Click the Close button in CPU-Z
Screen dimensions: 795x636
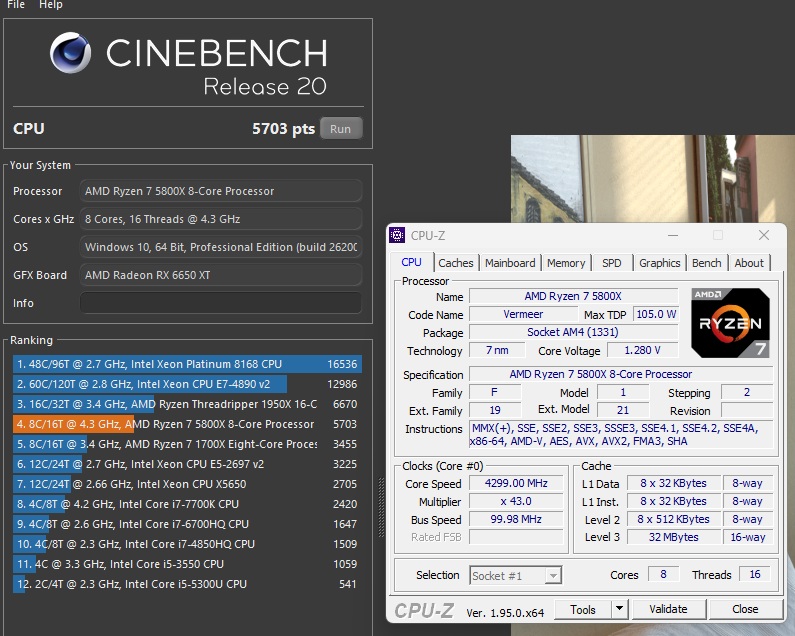tap(745, 610)
